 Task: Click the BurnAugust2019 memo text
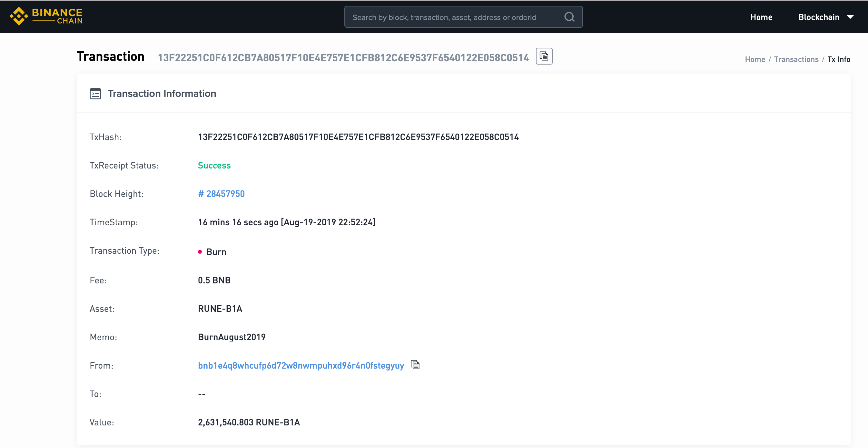pos(232,337)
